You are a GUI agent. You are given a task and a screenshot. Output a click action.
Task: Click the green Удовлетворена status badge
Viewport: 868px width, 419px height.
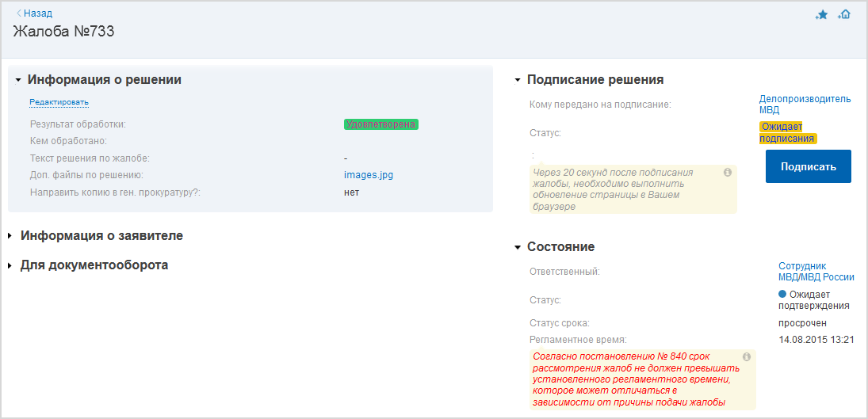tap(380, 124)
